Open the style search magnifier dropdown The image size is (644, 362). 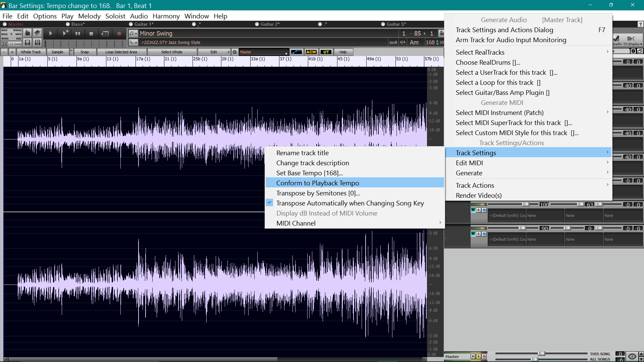coord(133,43)
